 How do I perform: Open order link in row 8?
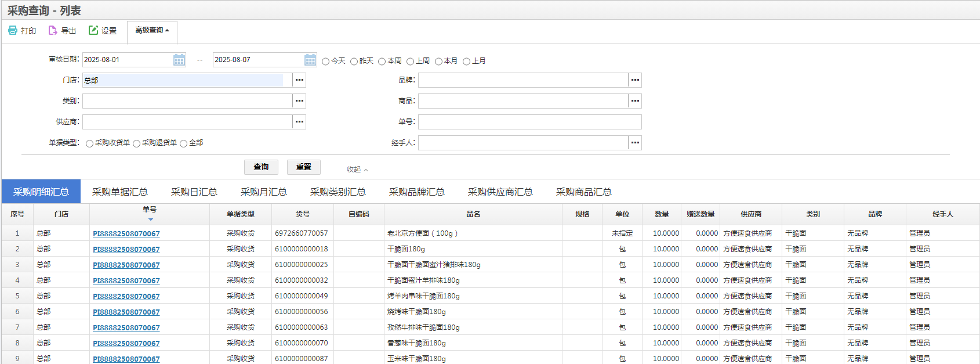pyautogui.click(x=126, y=343)
